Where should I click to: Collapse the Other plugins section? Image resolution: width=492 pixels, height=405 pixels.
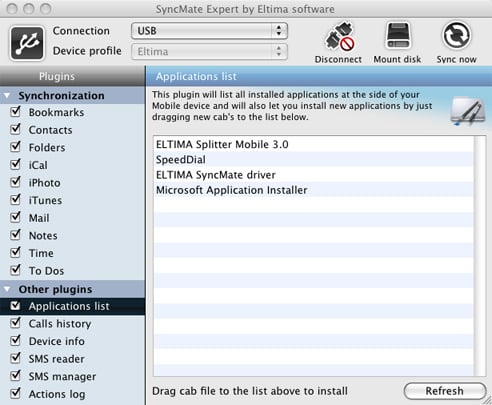coord(7,289)
